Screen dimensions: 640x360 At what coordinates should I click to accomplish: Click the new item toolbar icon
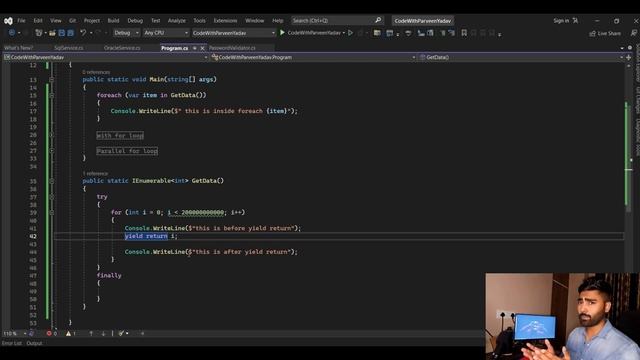pyautogui.click(x=39, y=33)
